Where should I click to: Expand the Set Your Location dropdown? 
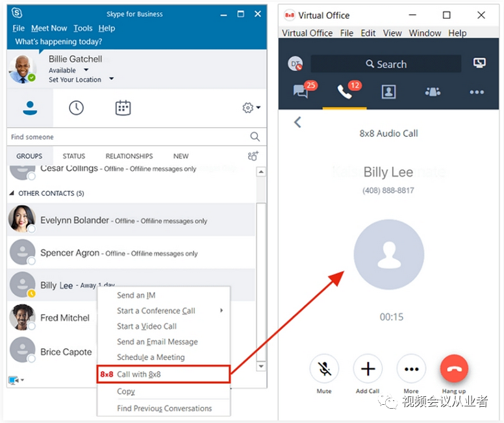click(x=111, y=79)
